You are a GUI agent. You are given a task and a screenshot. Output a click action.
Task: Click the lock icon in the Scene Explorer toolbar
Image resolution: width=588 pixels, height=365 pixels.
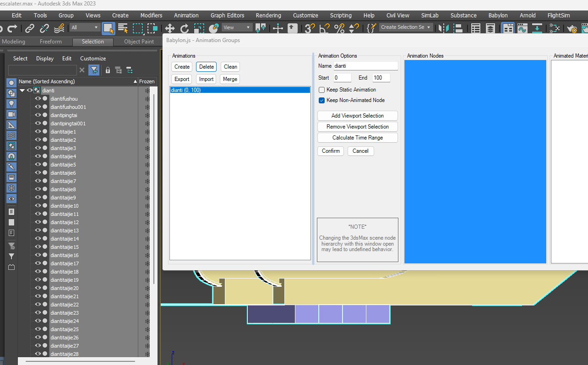(108, 70)
